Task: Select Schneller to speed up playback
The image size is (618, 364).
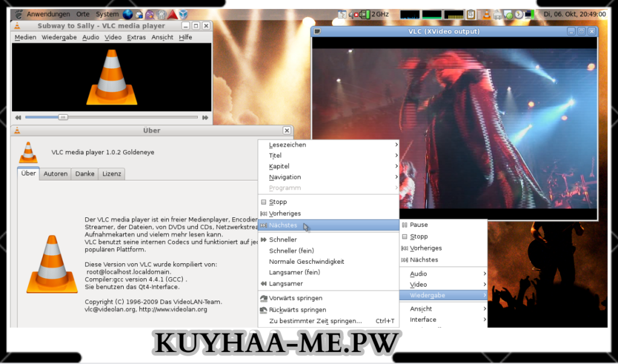Action: 328,240
